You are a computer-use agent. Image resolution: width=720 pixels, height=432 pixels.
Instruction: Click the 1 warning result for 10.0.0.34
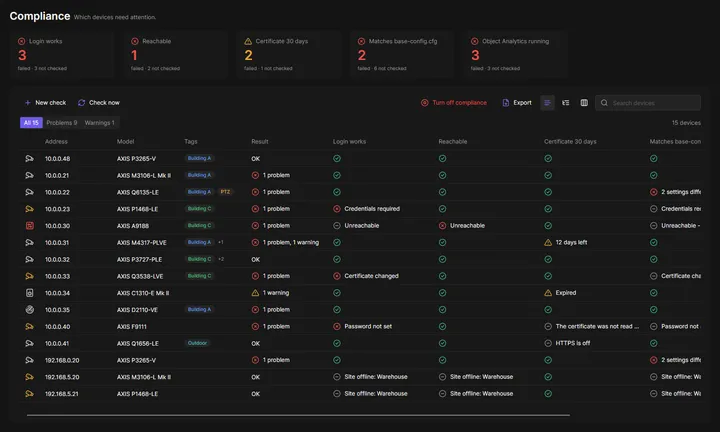(270, 293)
